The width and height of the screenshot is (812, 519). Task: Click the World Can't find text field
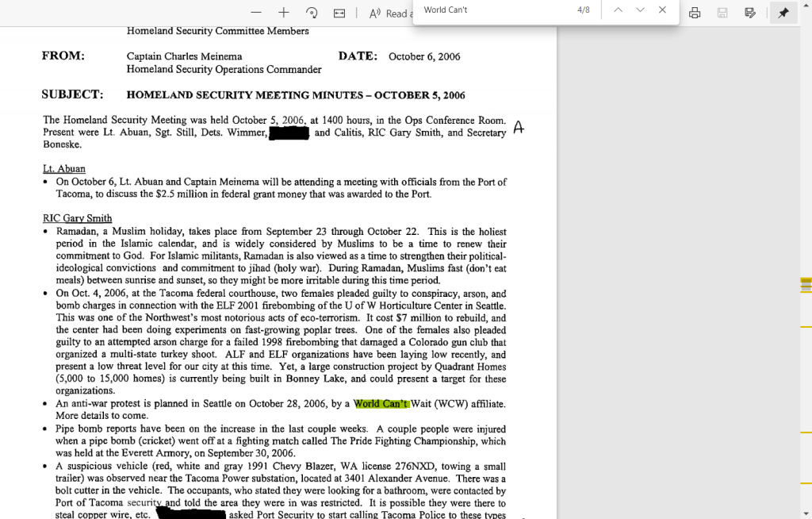point(492,10)
